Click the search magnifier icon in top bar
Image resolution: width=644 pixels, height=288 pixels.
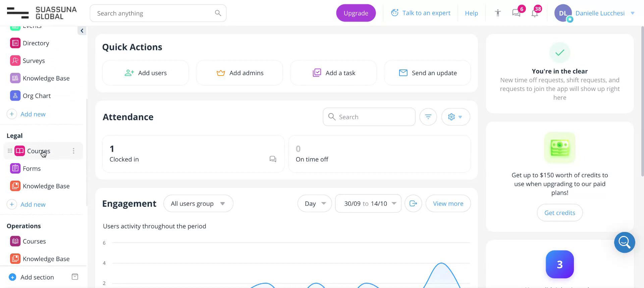tap(218, 13)
